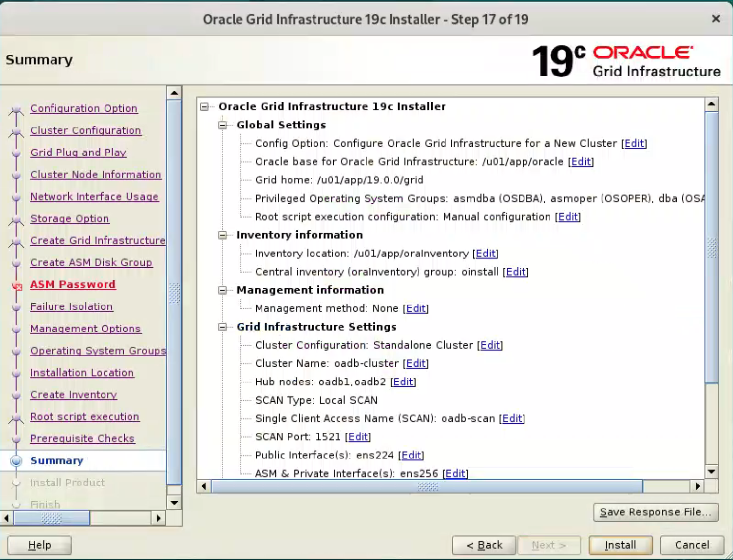The width and height of the screenshot is (733, 560).
Task: Open the Failure Isolation step
Action: click(72, 306)
